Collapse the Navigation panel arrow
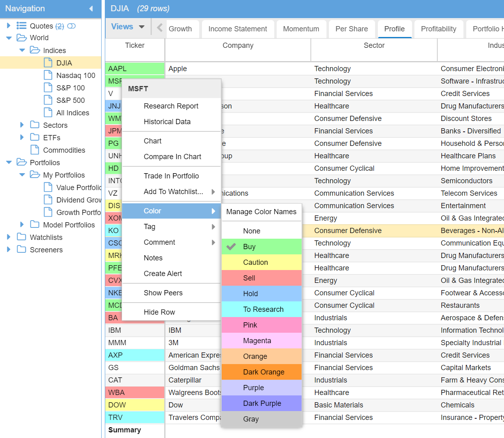The image size is (504, 438). pyautogui.click(x=91, y=8)
